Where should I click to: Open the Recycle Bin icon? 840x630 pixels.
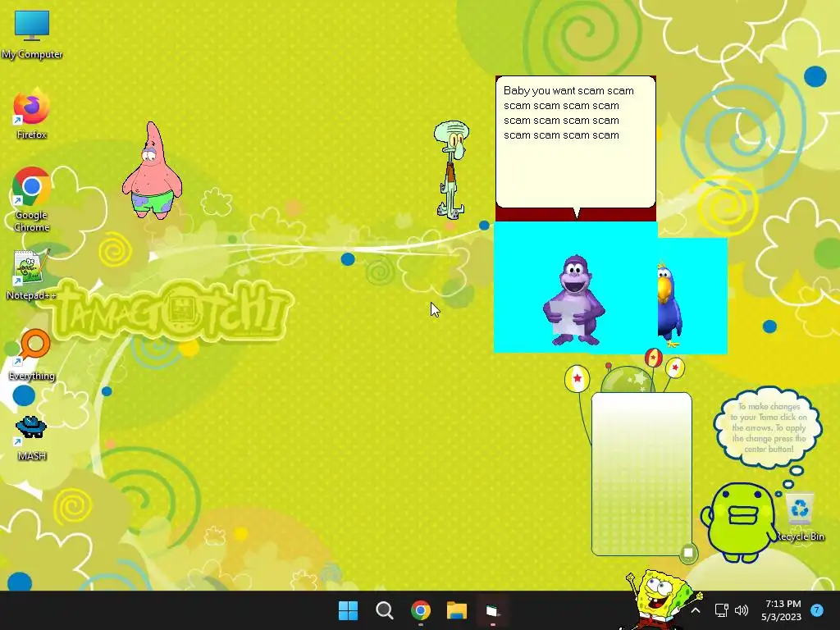click(x=800, y=517)
